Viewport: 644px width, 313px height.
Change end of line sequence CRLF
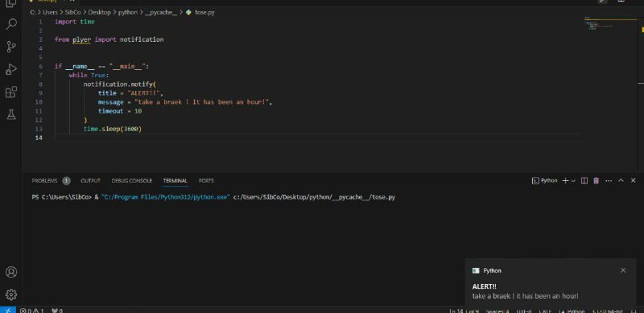pos(545,311)
